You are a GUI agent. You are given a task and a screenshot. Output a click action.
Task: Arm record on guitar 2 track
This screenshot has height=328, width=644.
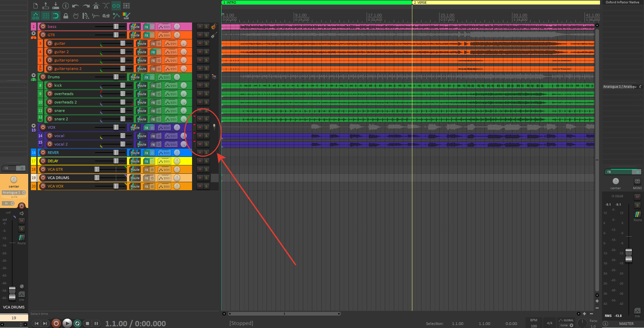(x=50, y=52)
